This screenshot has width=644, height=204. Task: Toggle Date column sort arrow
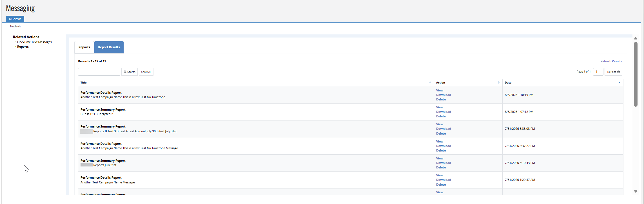coord(620,83)
